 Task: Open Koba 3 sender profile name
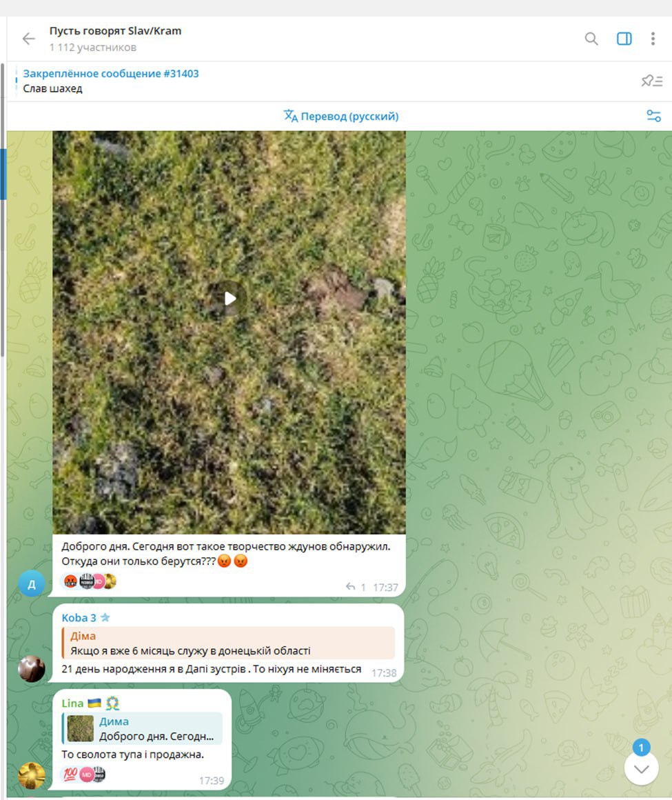(79, 617)
